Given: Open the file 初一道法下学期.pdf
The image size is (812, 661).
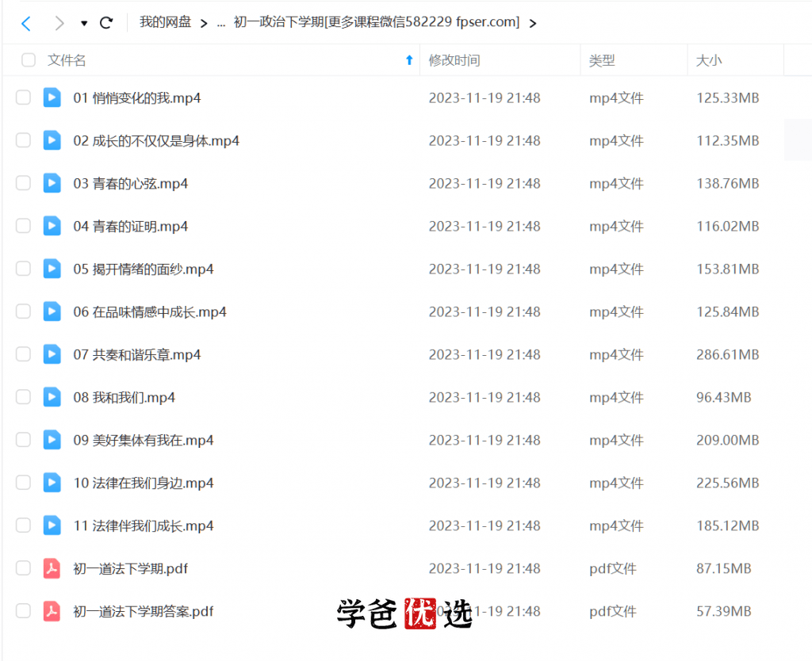Looking at the screenshot, I should click(131, 569).
